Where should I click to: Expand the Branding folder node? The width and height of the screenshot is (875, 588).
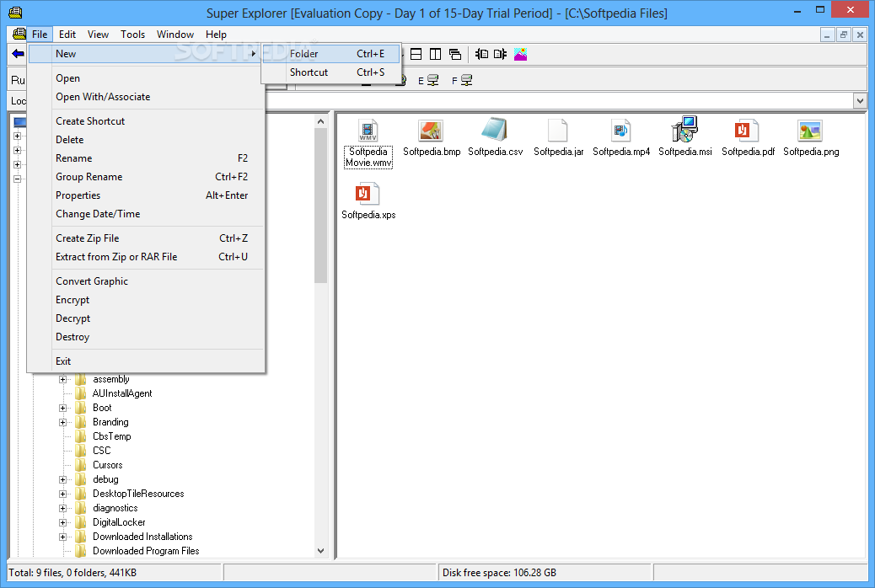coord(62,422)
